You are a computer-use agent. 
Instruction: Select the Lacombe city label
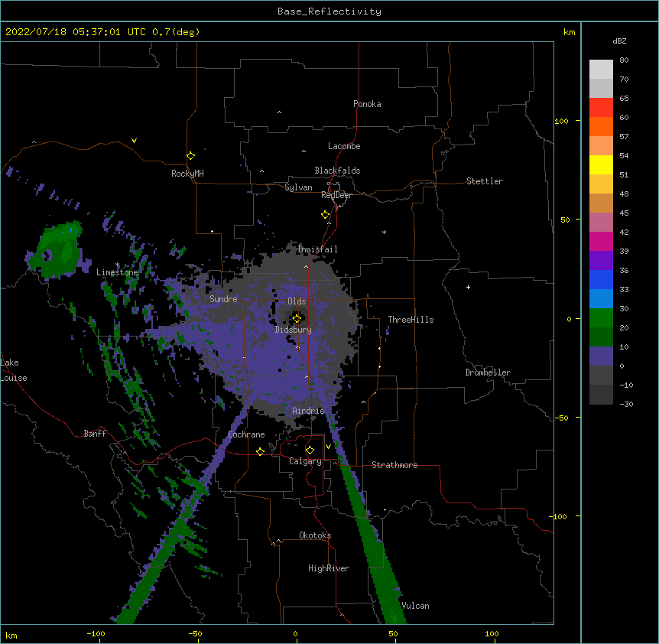pyautogui.click(x=344, y=146)
